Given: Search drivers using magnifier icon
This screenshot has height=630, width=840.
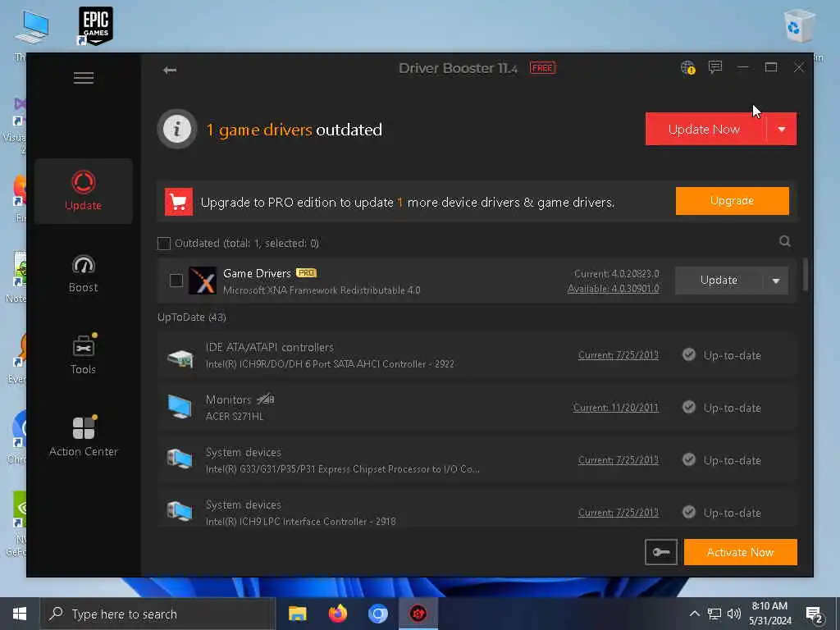Looking at the screenshot, I should (x=785, y=242).
